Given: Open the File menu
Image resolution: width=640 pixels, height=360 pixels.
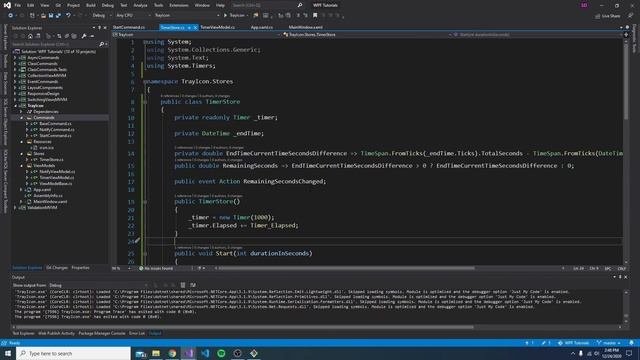Looking at the screenshot, I should [x=18, y=5].
